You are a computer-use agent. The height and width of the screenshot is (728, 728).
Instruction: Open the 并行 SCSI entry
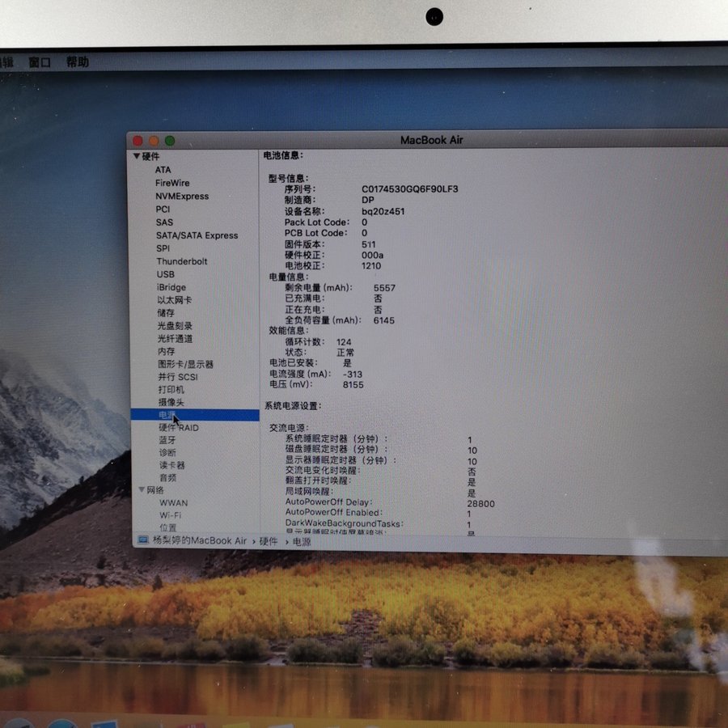178,377
